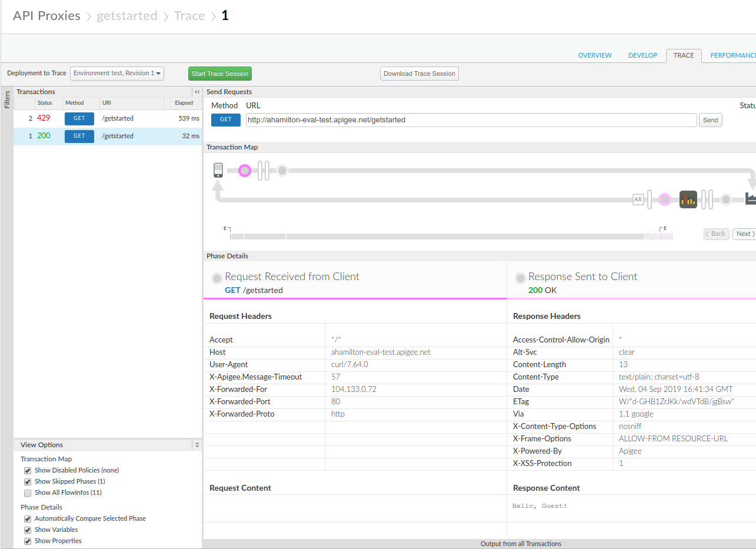756x549 pixels.
Task: Collapse the View Options panel
Action: coord(197,445)
